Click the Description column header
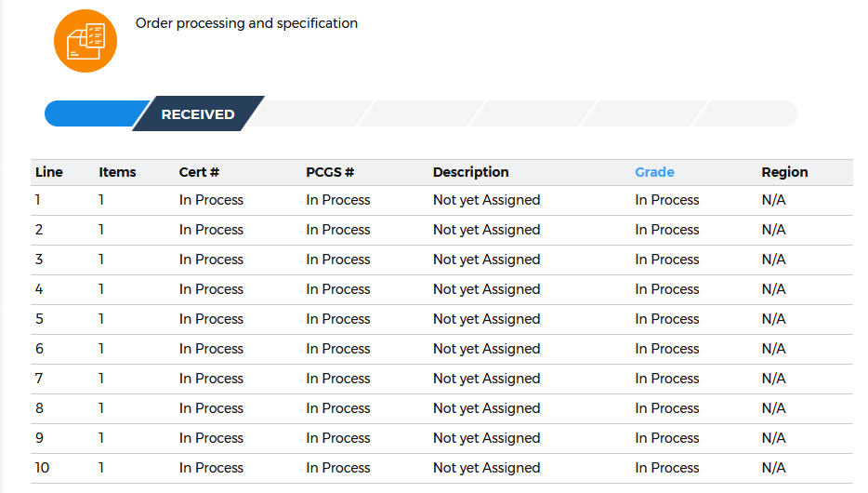 [x=470, y=172]
